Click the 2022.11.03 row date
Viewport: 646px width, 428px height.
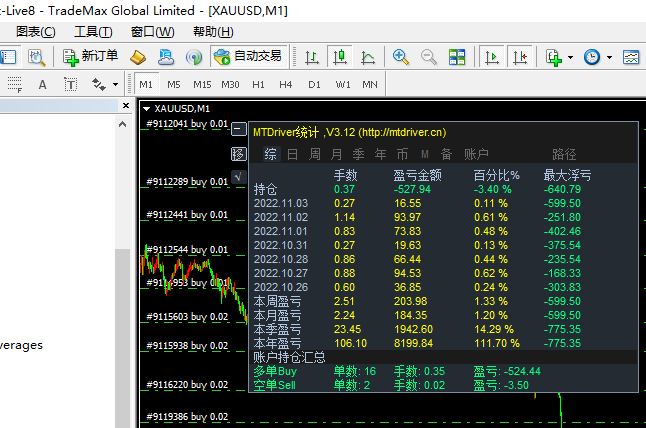point(281,203)
